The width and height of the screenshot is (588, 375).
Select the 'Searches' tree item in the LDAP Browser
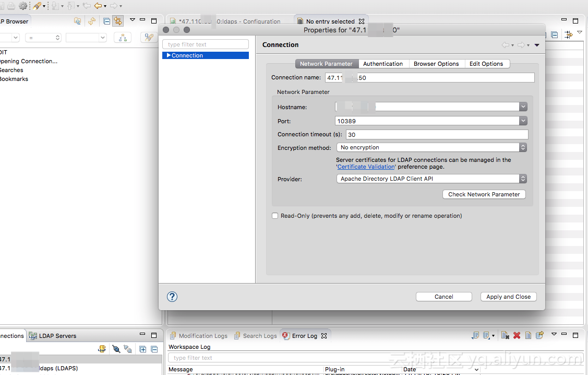[x=11, y=70]
